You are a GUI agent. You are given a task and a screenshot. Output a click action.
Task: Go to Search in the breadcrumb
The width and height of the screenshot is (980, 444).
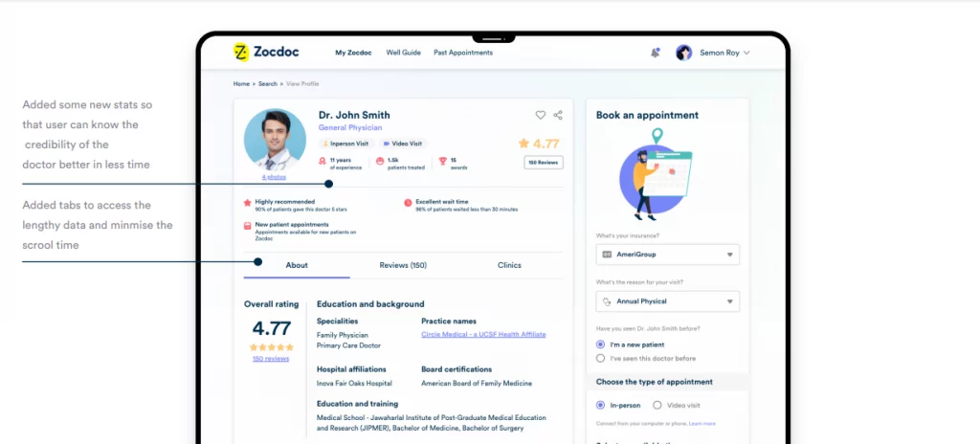[268, 84]
